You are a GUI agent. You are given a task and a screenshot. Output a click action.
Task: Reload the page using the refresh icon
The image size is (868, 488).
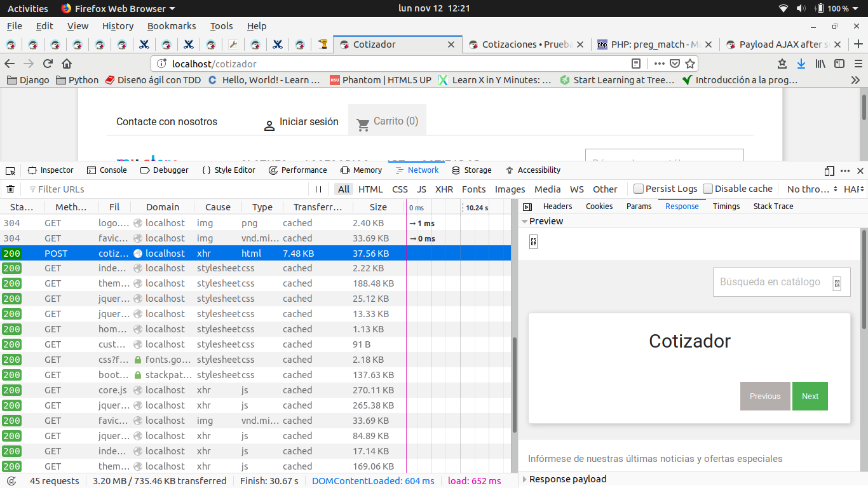tap(48, 64)
